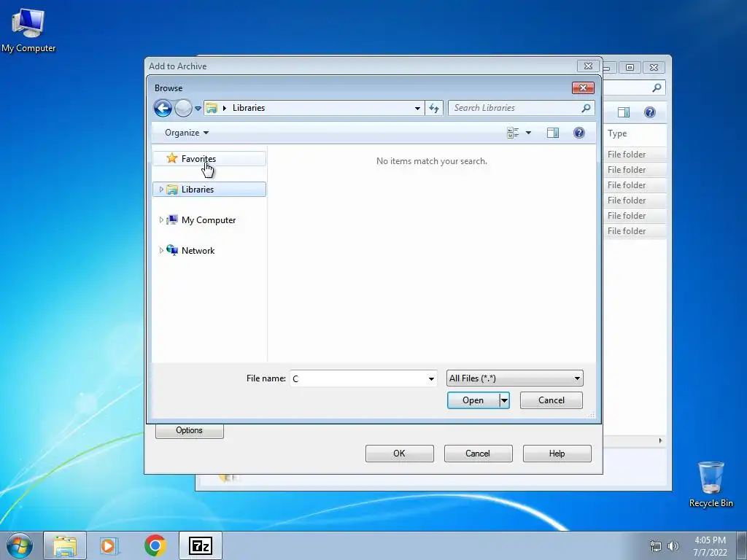
Task: Switch to 7-Zip in the taskbar
Action: [200, 546]
